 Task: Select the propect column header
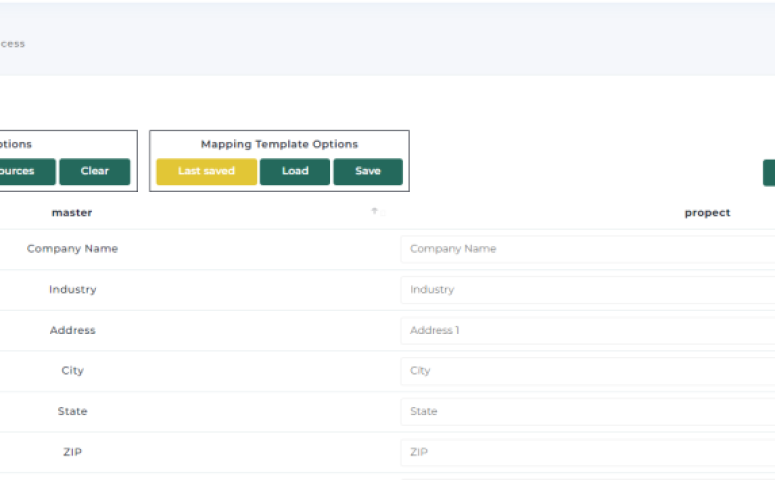pos(707,213)
